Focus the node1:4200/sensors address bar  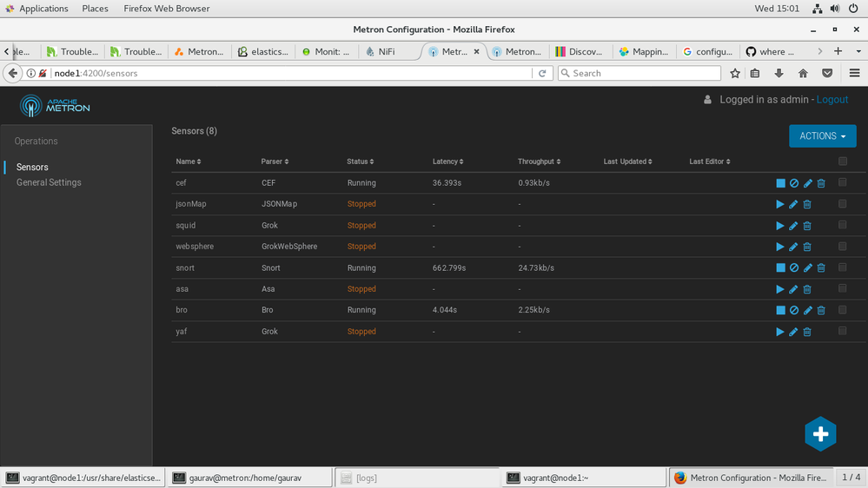290,73
